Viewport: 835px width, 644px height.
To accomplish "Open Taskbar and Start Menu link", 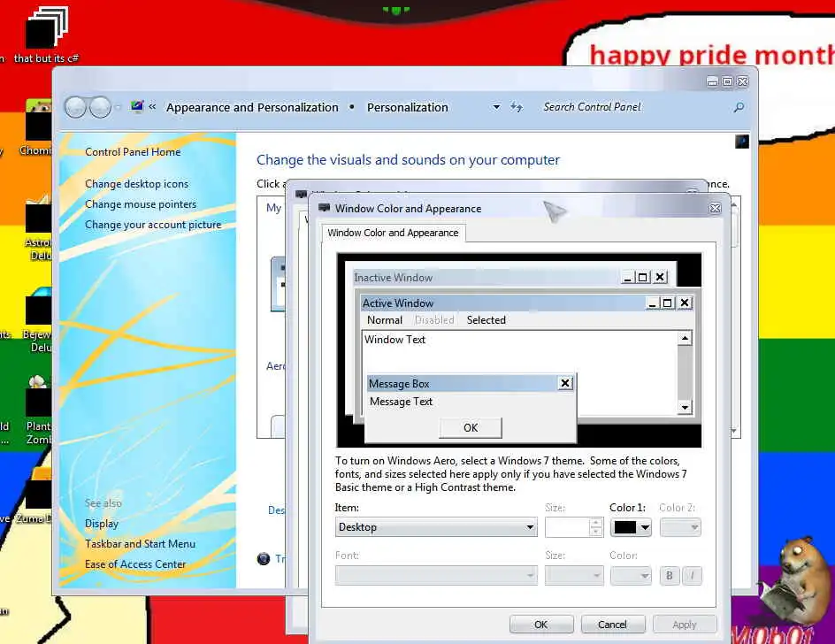I will pos(140,544).
